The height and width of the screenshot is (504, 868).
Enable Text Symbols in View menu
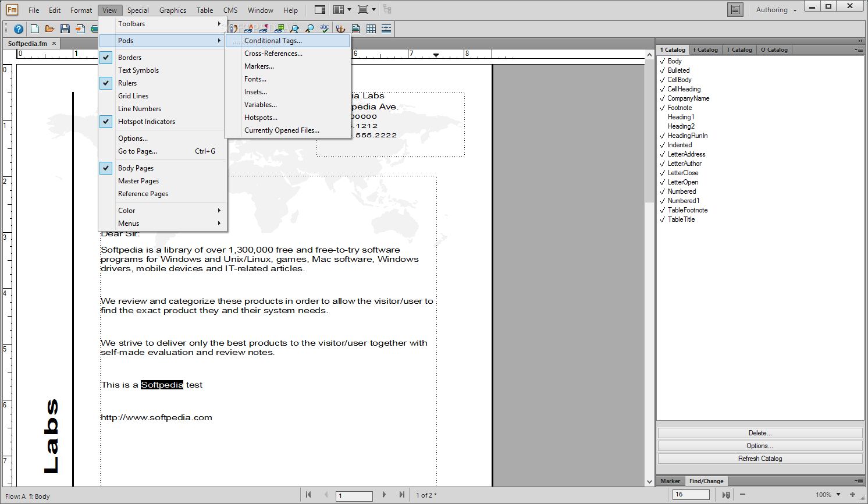point(162,70)
